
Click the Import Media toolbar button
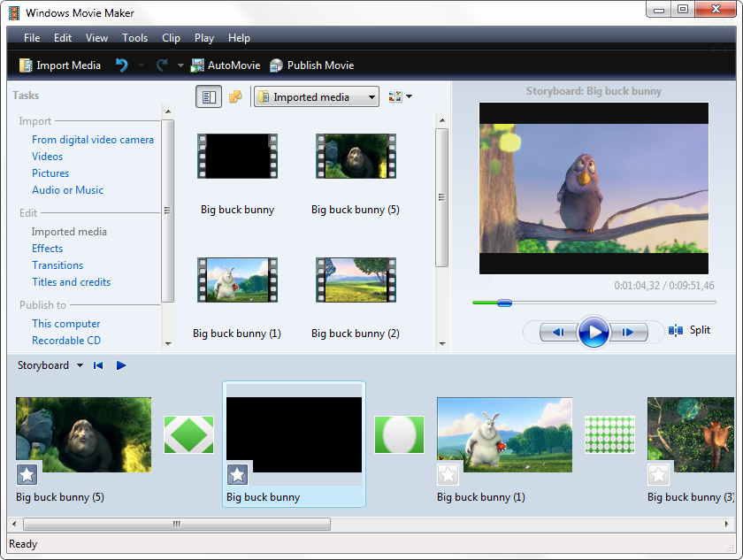[x=60, y=65]
